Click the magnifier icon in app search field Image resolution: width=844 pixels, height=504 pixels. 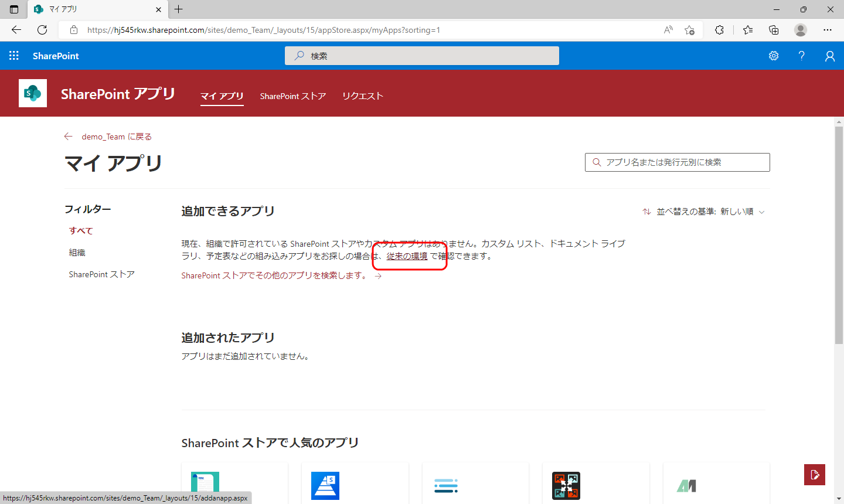597,162
